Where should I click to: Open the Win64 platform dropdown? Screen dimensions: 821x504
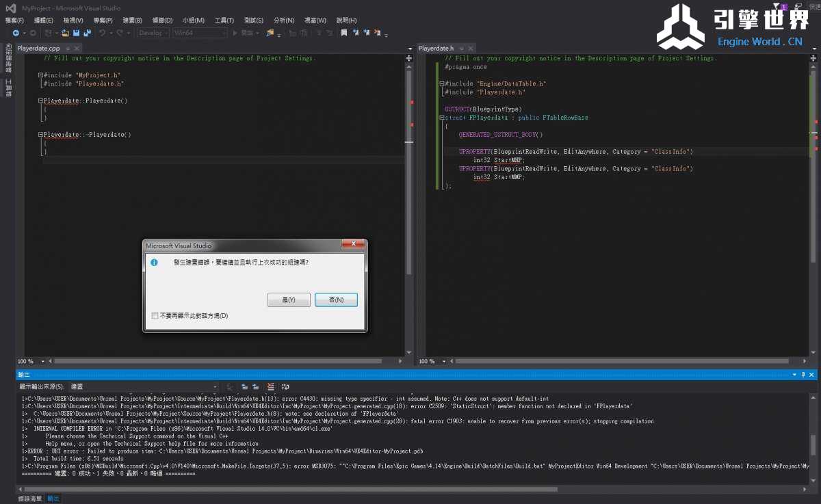click(x=199, y=33)
